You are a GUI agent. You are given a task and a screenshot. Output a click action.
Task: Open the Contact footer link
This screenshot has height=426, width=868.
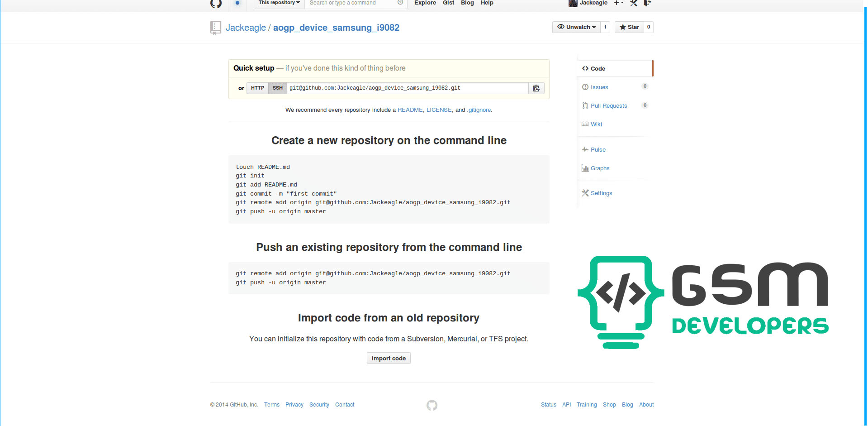345,405
